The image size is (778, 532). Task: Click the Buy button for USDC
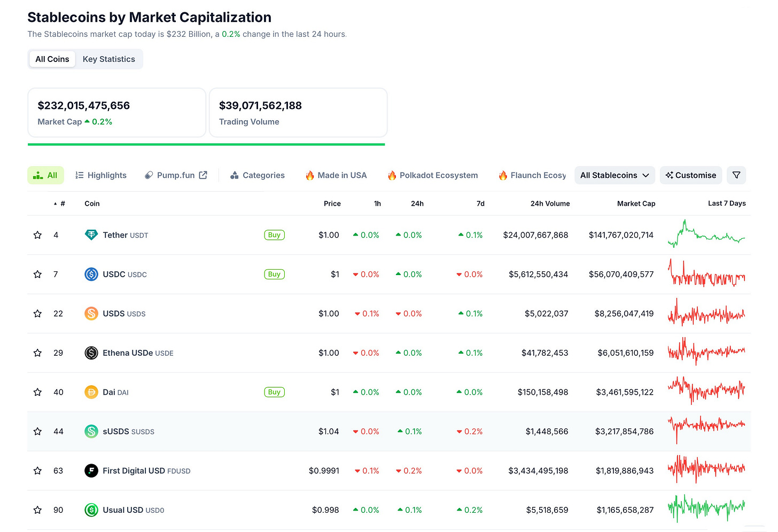tap(274, 275)
